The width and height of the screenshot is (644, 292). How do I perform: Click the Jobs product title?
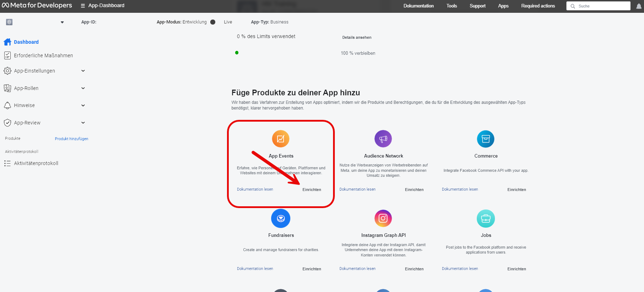coord(486,235)
